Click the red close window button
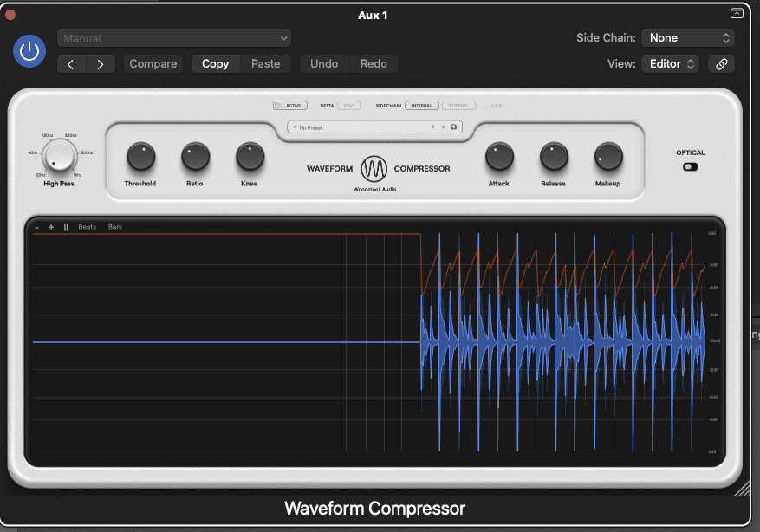 (10, 15)
